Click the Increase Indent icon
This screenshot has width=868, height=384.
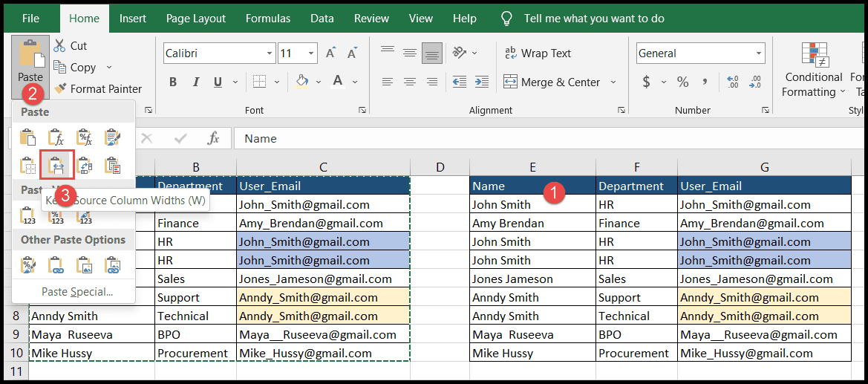pos(482,82)
